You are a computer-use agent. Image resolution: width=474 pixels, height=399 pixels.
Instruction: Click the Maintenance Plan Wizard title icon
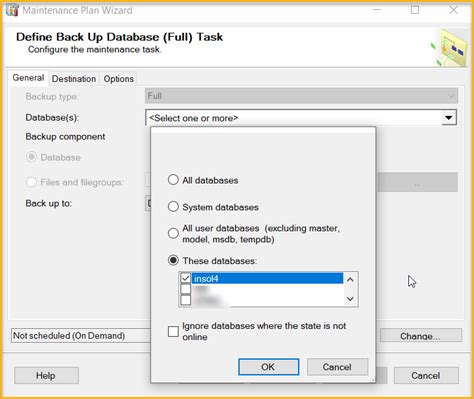coord(12,10)
